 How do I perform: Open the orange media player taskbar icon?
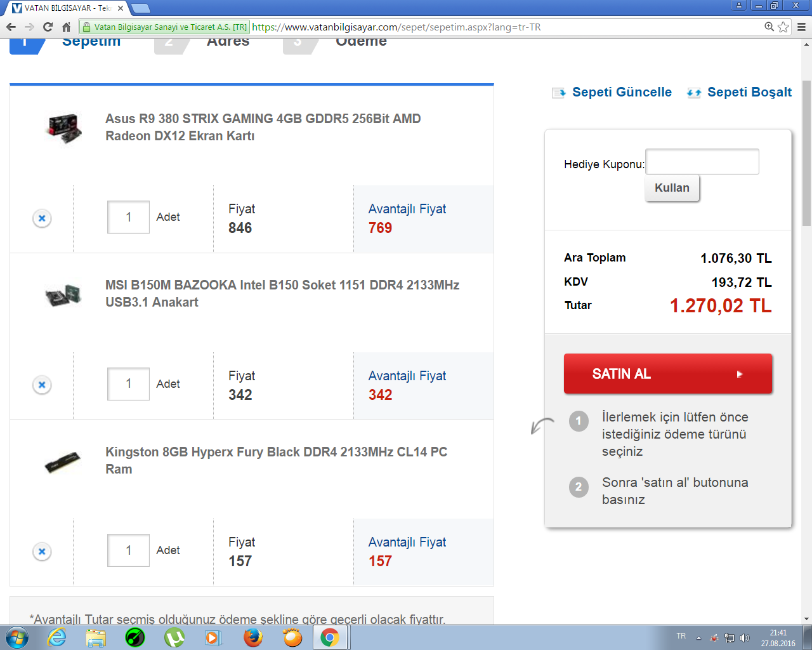(292, 637)
